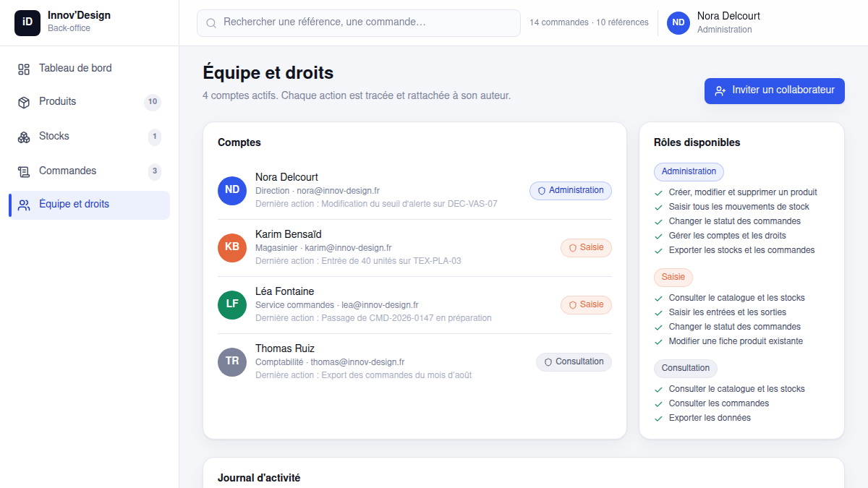Click "Dernière action : Entrée de 40 unités" text
Image resolution: width=868 pixels, height=488 pixels.
(x=358, y=261)
